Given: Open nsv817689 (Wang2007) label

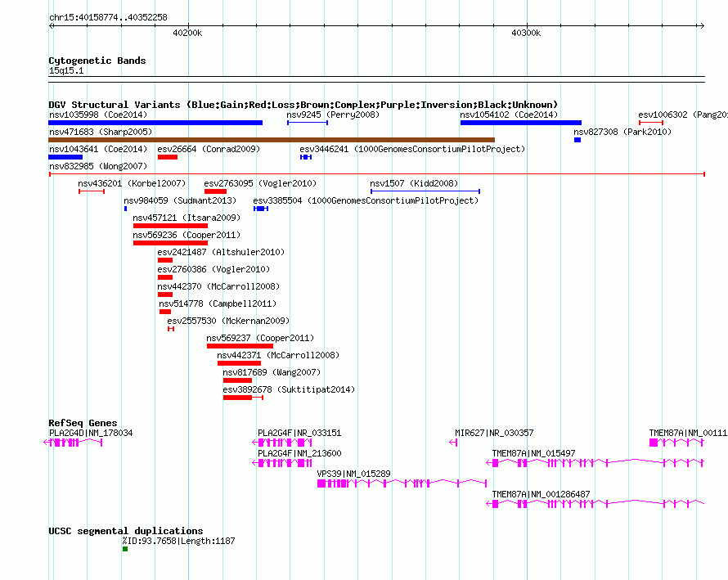Looking at the screenshot, I should 272,372.
